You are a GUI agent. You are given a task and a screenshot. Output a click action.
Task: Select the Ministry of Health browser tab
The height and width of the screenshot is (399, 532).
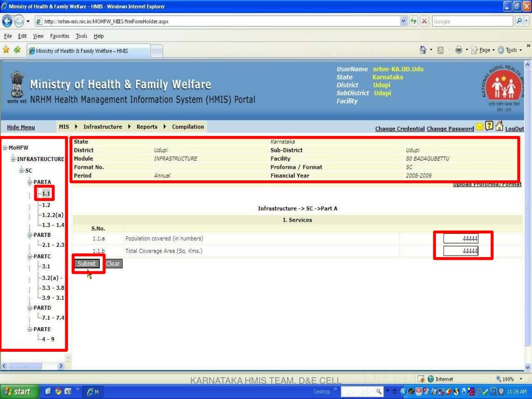click(88, 51)
